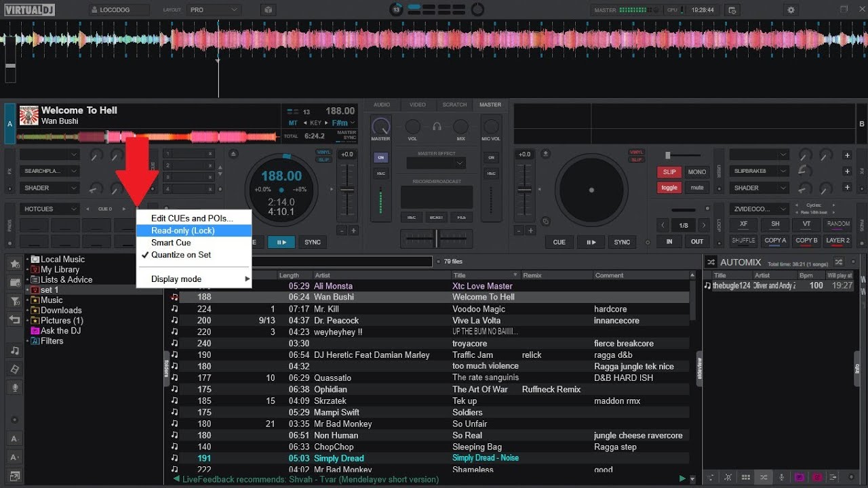Click SYNC button on deck A
Screen dimensions: 868x488
[312, 242]
